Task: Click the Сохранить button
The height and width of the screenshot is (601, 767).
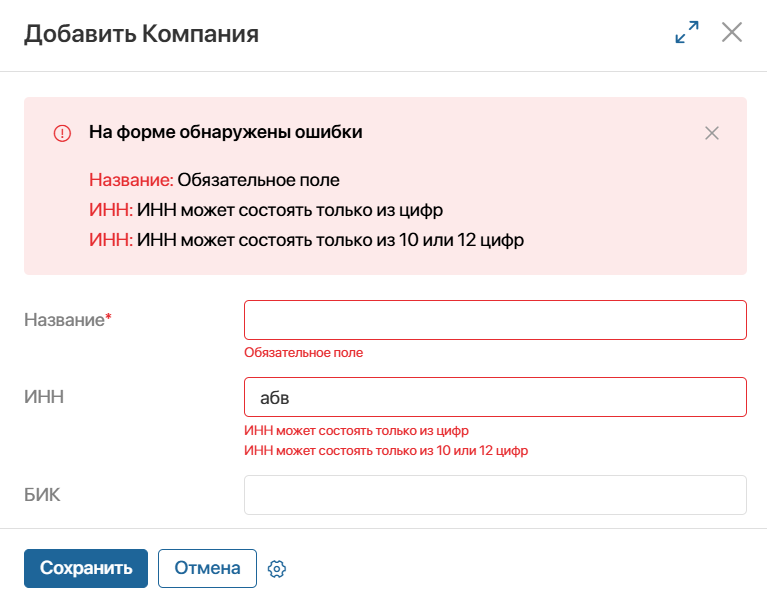Action: pyautogui.click(x=86, y=568)
